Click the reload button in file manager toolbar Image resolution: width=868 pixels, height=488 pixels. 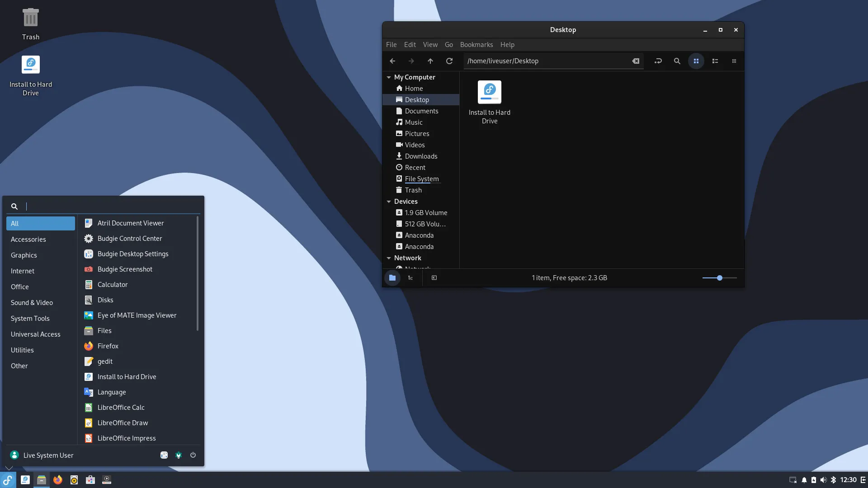pos(449,61)
